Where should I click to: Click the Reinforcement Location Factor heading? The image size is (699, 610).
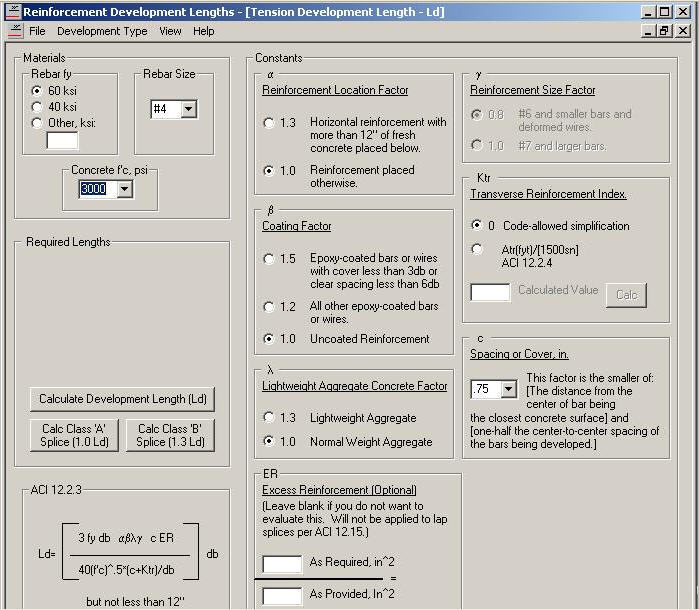(x=335, y=90)
